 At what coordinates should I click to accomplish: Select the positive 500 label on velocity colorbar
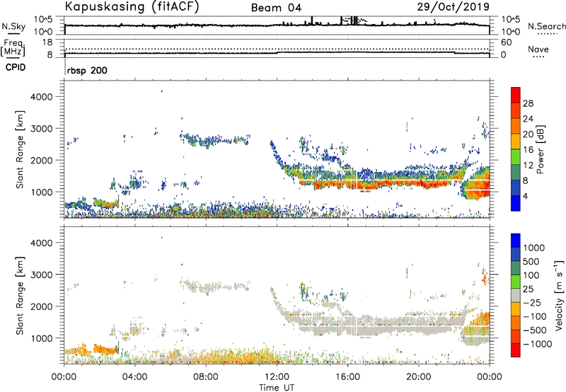pos(531,262)
